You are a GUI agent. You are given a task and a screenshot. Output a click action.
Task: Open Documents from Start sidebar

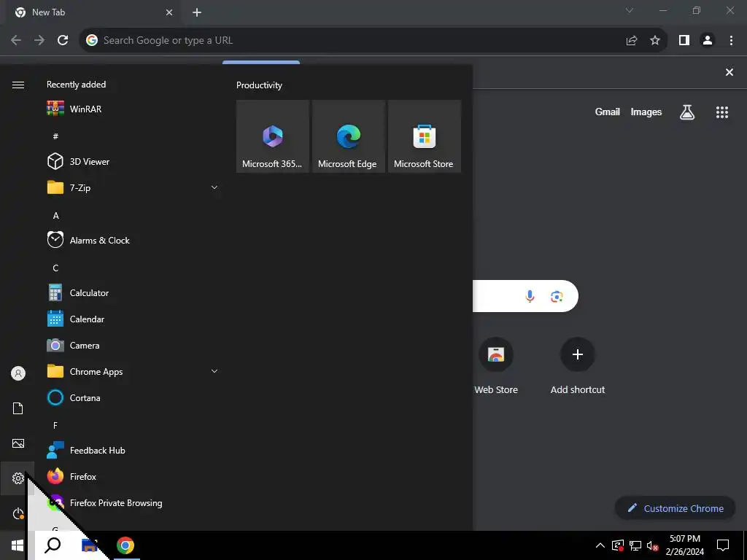(18, 408)
